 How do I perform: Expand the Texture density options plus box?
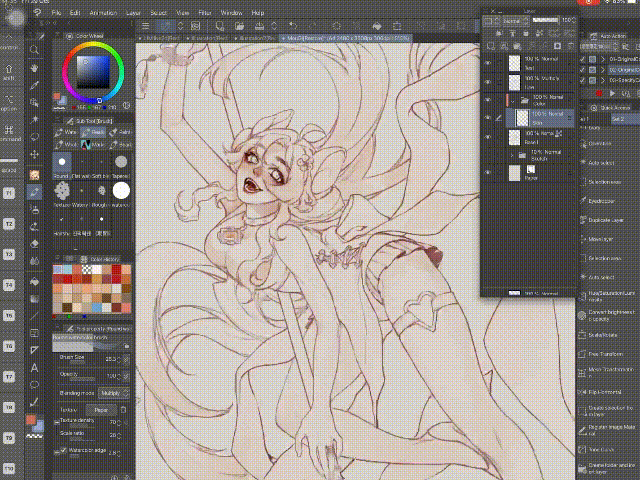point(56,422)
